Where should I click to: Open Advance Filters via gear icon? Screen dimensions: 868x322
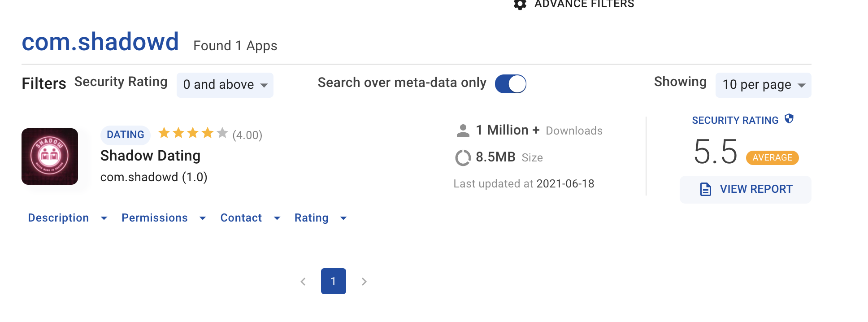point(520,4)
